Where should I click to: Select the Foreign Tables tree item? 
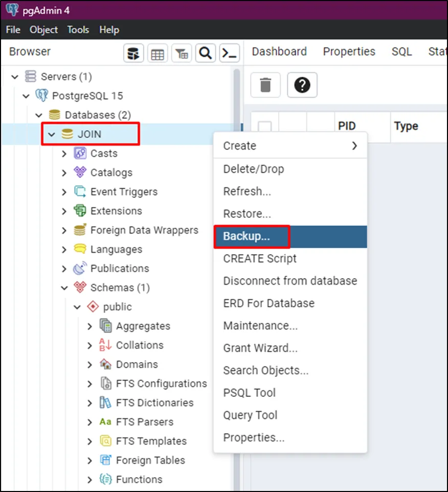coord(150,460)
